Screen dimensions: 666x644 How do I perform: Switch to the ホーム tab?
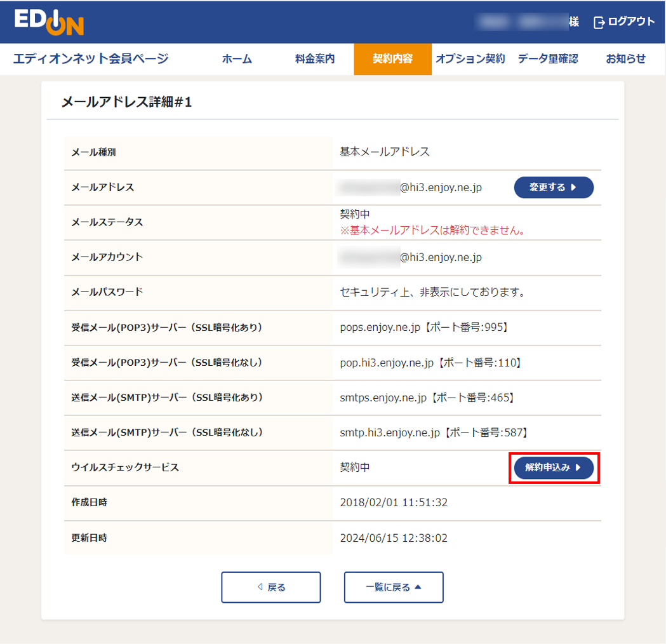(236, 58)
